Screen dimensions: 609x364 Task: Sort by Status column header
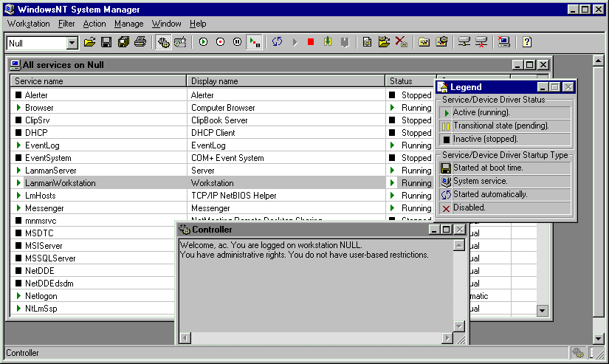(411, 80)
